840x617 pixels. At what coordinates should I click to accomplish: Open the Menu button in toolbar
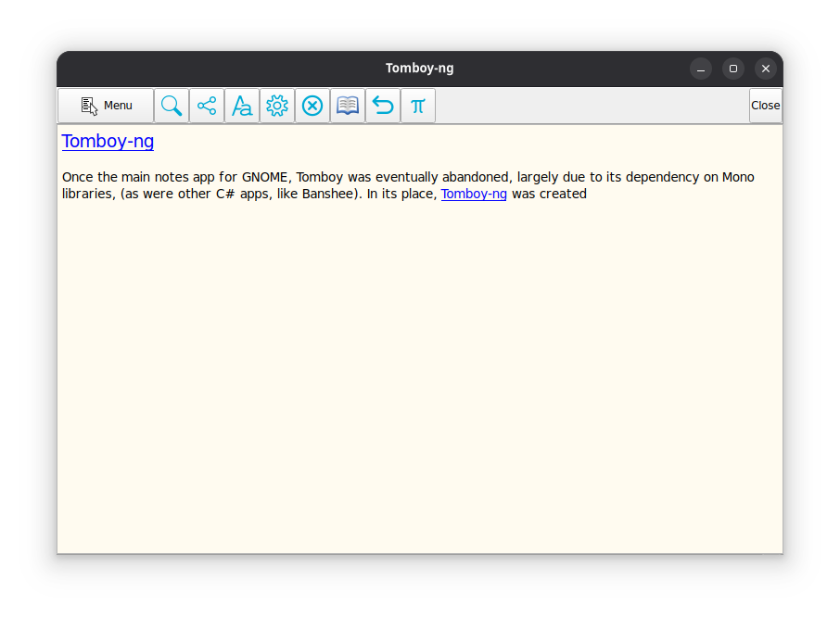pyautogui.click(x=106, y=106)
